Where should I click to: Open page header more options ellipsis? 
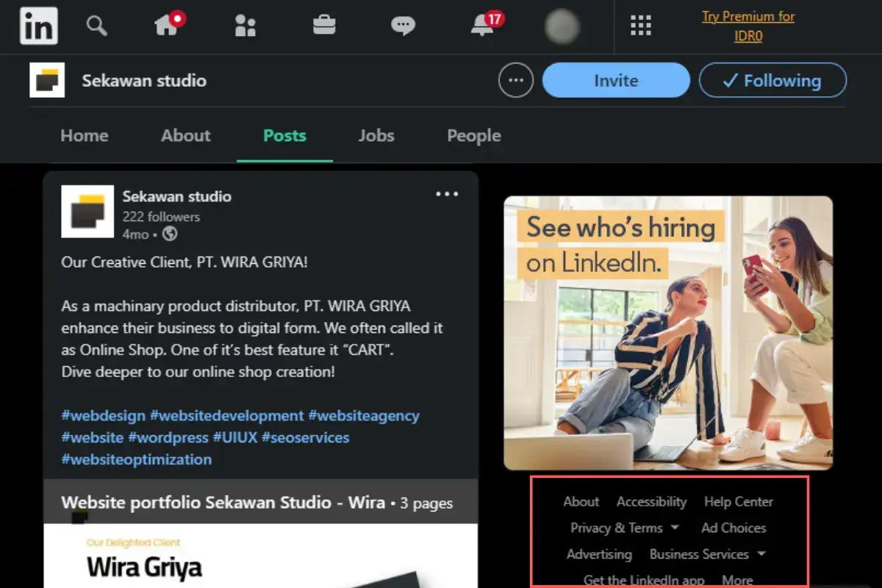click(516, 80)
